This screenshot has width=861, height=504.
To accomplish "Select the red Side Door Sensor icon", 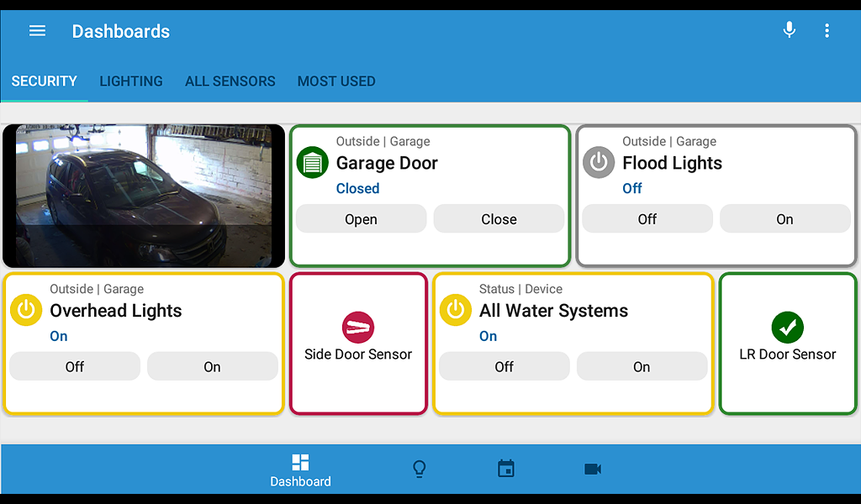I will (358, 328).
